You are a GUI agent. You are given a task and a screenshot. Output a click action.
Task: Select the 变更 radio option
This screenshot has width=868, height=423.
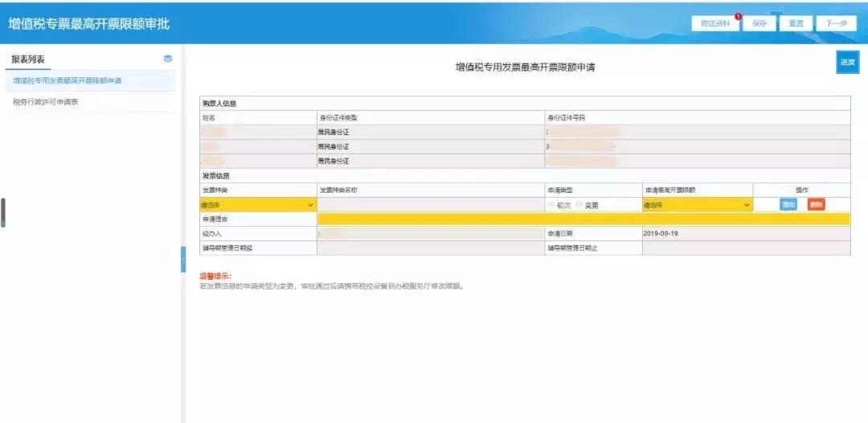tap(579, 205)
